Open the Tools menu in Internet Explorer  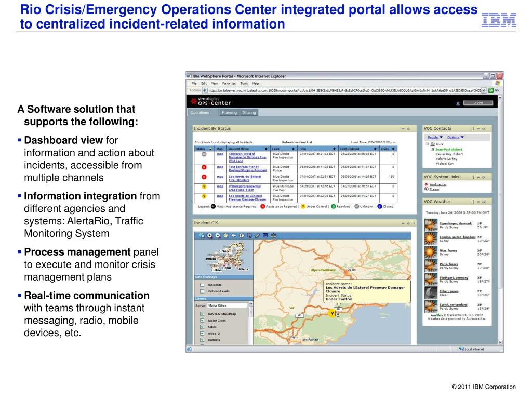coord(244,83)
